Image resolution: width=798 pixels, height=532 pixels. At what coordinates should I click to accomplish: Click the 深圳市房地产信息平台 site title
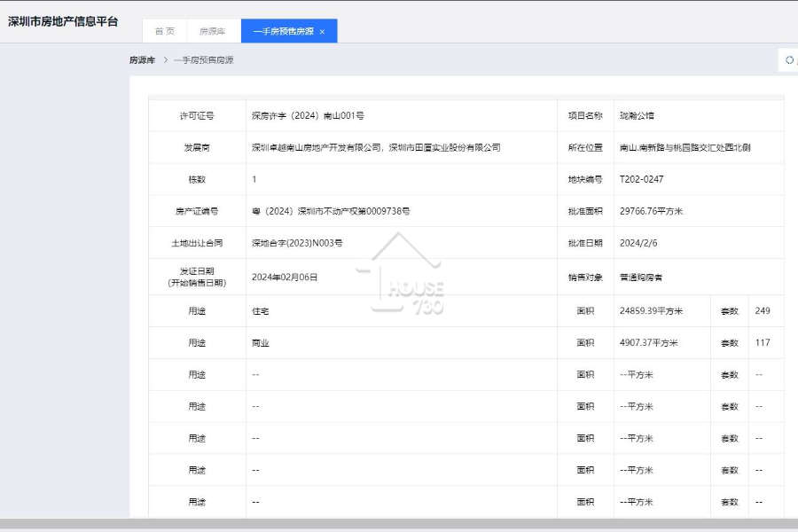[x=63, y=21]
